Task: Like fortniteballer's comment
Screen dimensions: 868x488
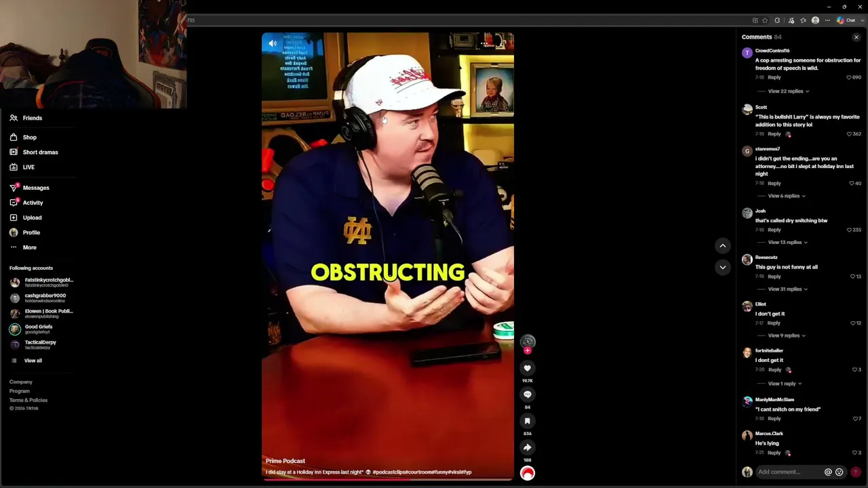Action: tap(854, 370)
